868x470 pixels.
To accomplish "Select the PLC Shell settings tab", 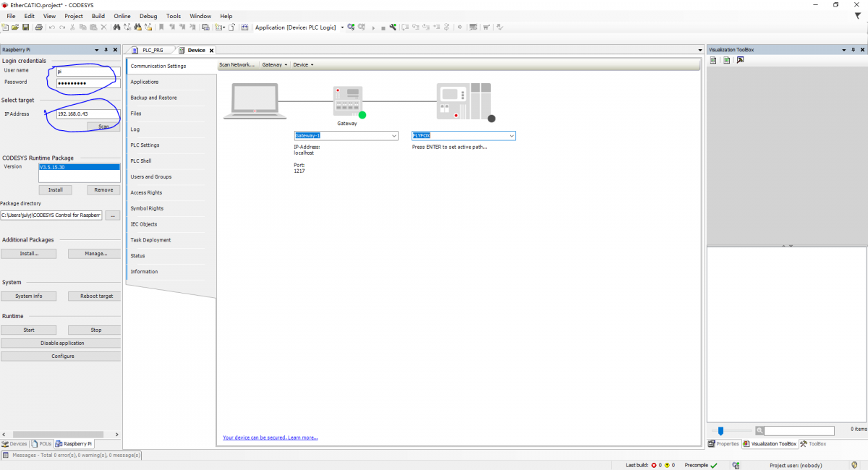I will [x=141, y=161].
